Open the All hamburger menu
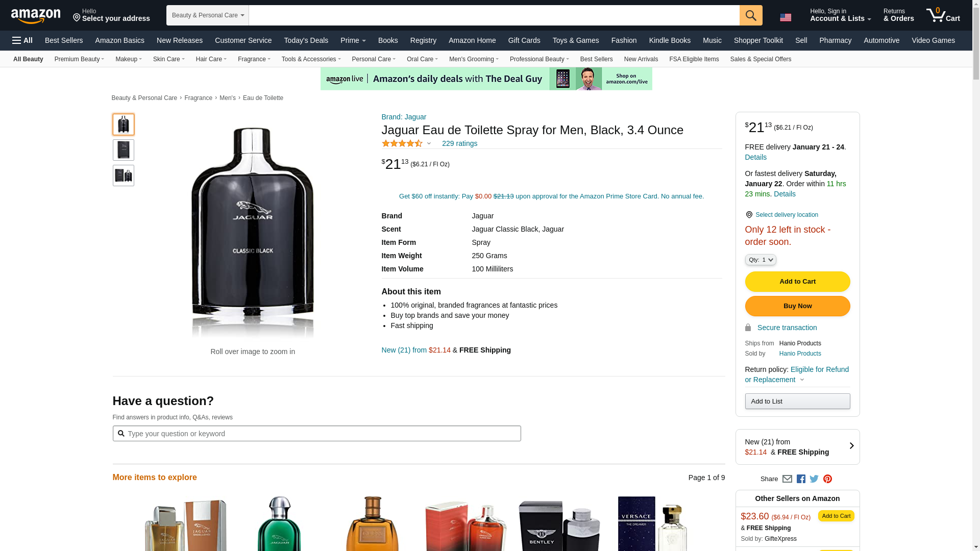Viewport: 980px width, 551px height. click(22, 40)
